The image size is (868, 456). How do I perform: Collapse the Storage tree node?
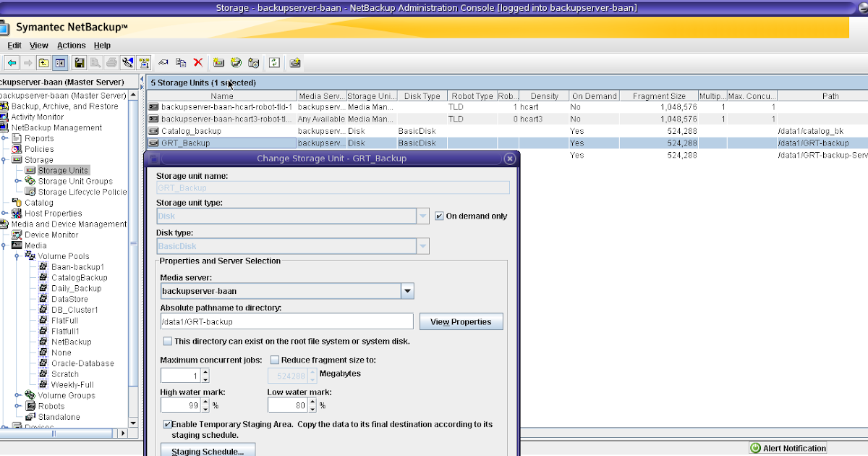[5, 160]
